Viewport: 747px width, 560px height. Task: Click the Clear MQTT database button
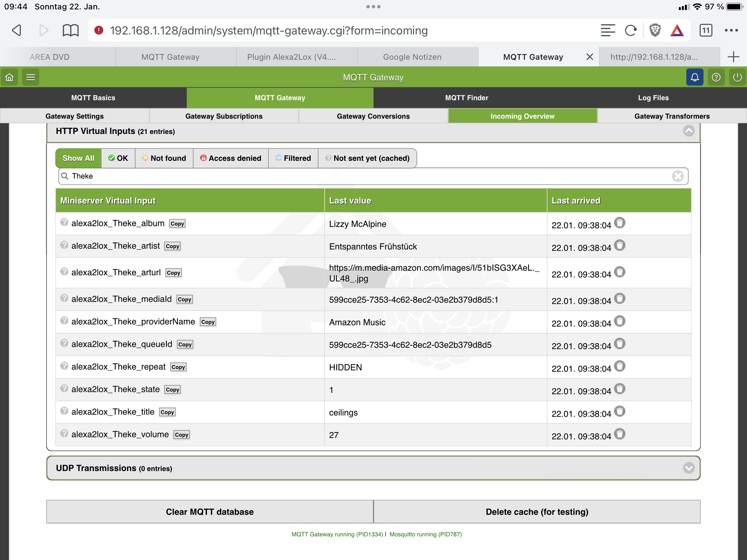coord(209,512)
